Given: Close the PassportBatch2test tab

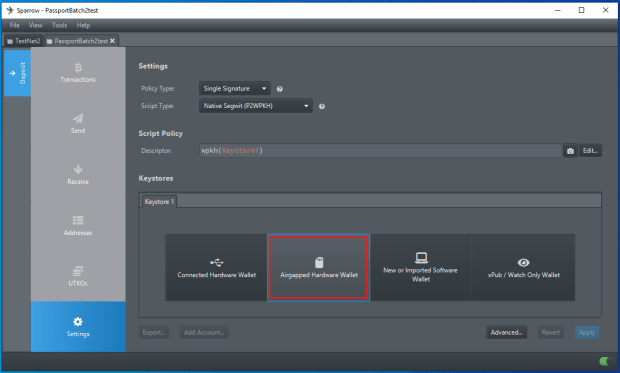Looking at the screenshot, I should [112, 41].
